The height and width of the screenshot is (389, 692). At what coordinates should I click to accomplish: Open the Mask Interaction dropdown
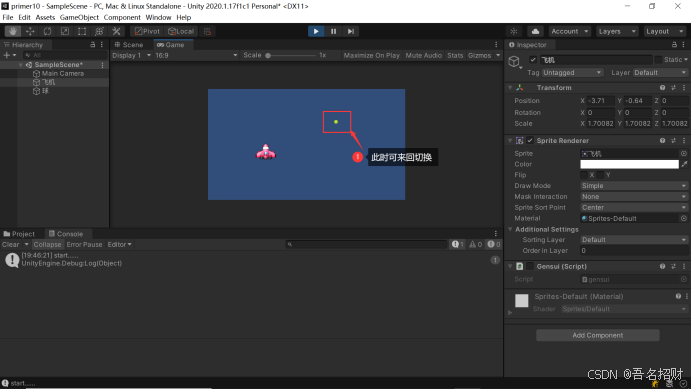(x=634, y=196)
